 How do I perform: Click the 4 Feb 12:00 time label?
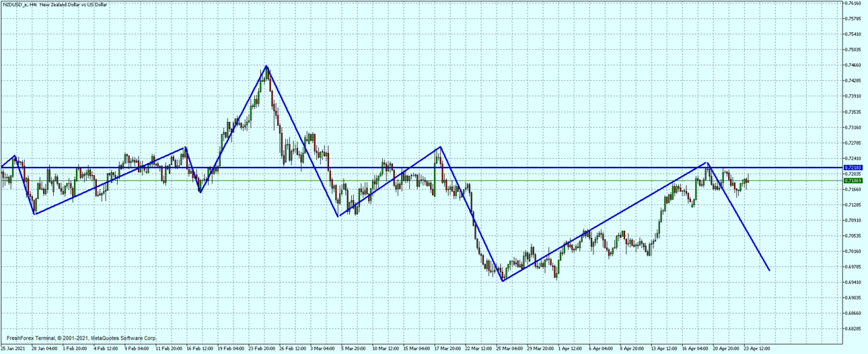(107, 349)
